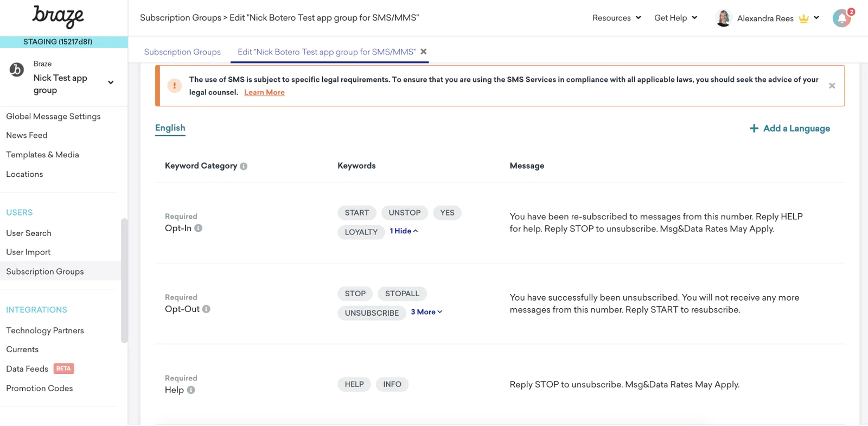The height and width of the screenshot is (426, 868).
Task: Click the info icon beside Opt-Out
Action: pos(206,309)
